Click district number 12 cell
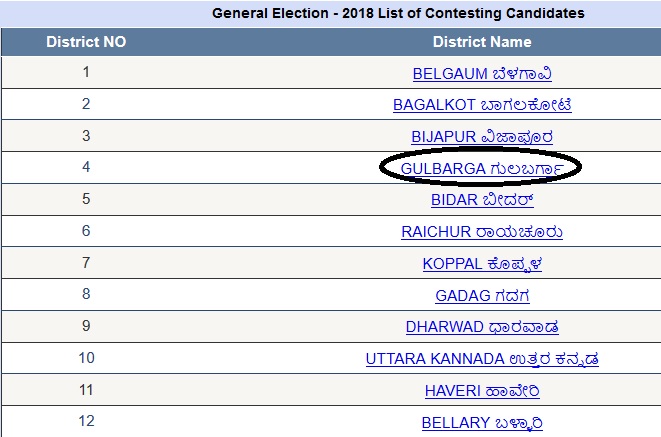The width and height of the screenshot is (661, 437). point(86,421)
